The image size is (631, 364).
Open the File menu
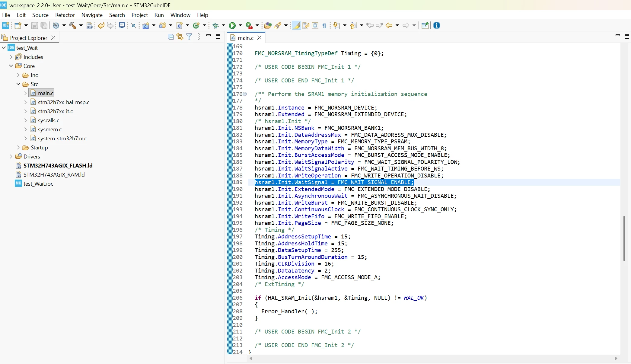tap(6, 15)
